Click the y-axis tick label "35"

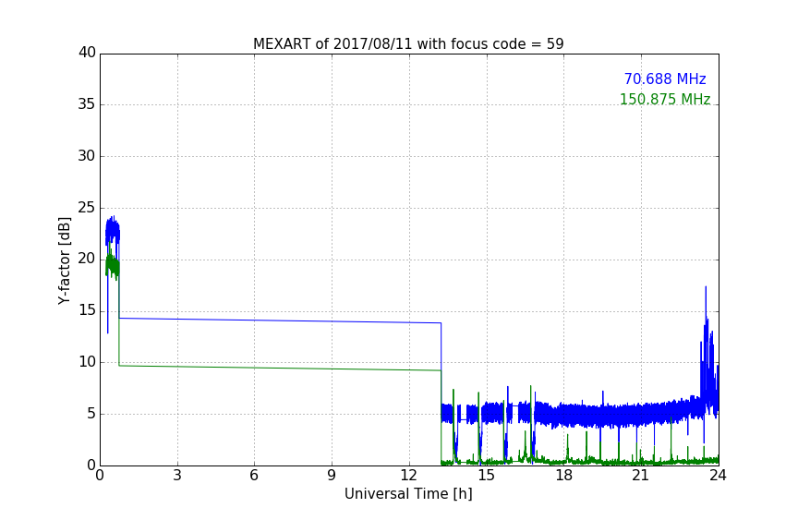coord(87,104)
